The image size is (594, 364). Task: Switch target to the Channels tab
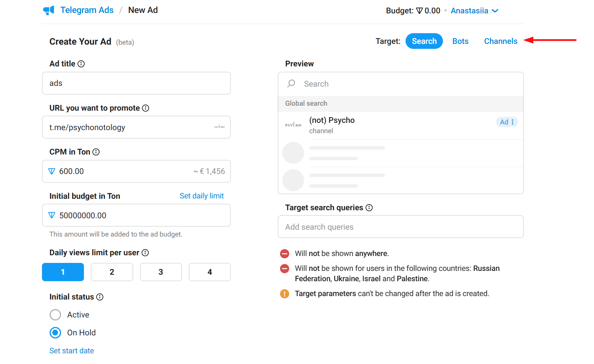coord(501,41)
